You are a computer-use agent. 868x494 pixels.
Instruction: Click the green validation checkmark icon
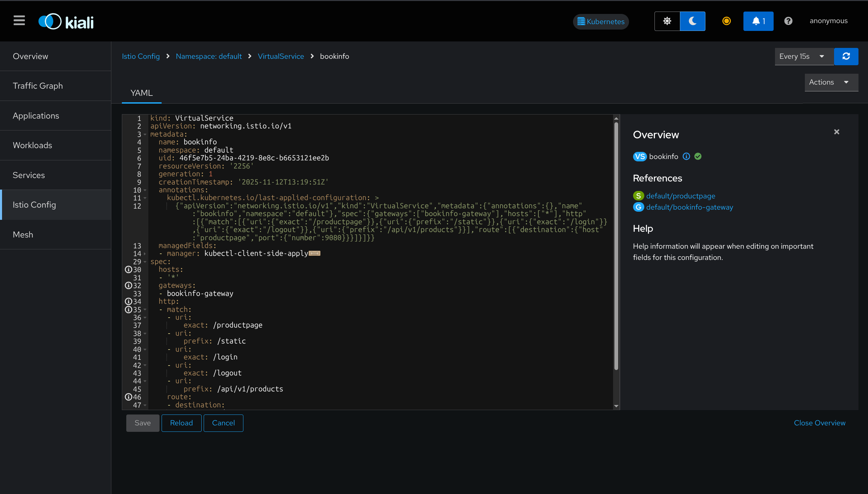click(698, 156)
